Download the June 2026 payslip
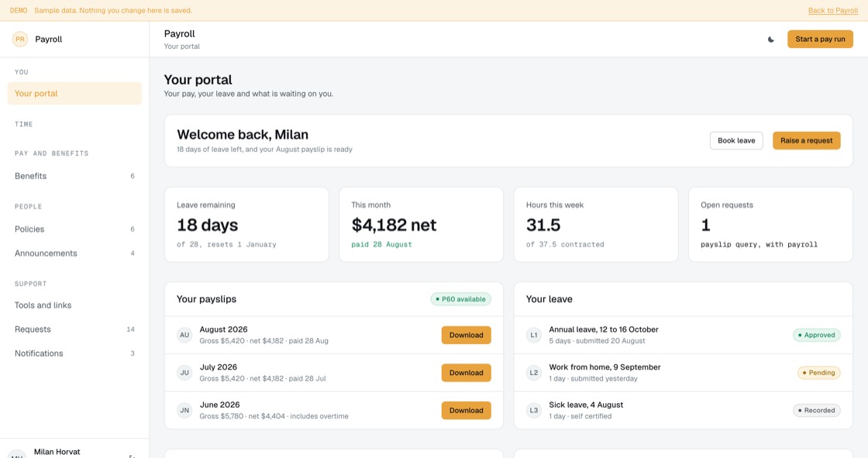The width and height of the screenshot is (868, 458). [x=466, y=411]
